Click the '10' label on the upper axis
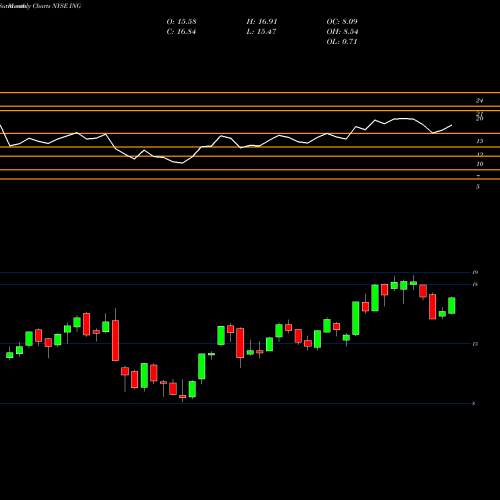This screenshot has width=500, height=500. pos(480,164)
